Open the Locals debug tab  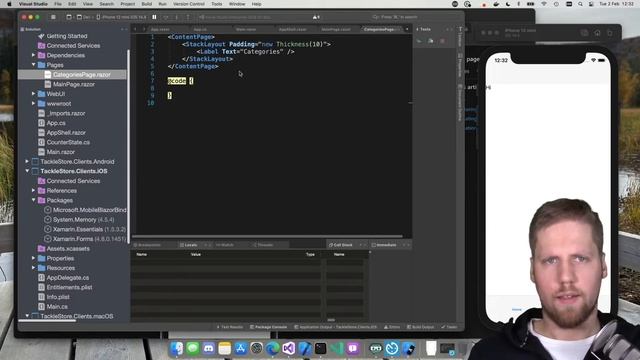[x=191, y=245]
